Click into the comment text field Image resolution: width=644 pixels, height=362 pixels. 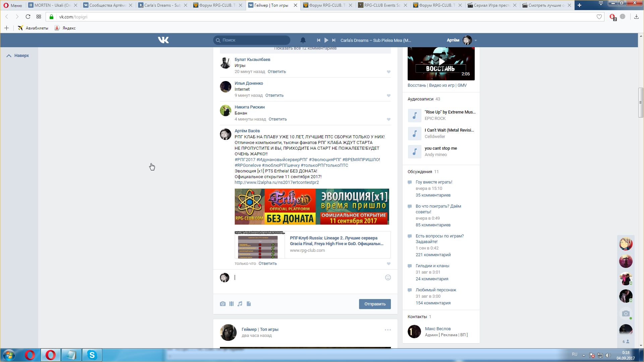click(308, 278)
